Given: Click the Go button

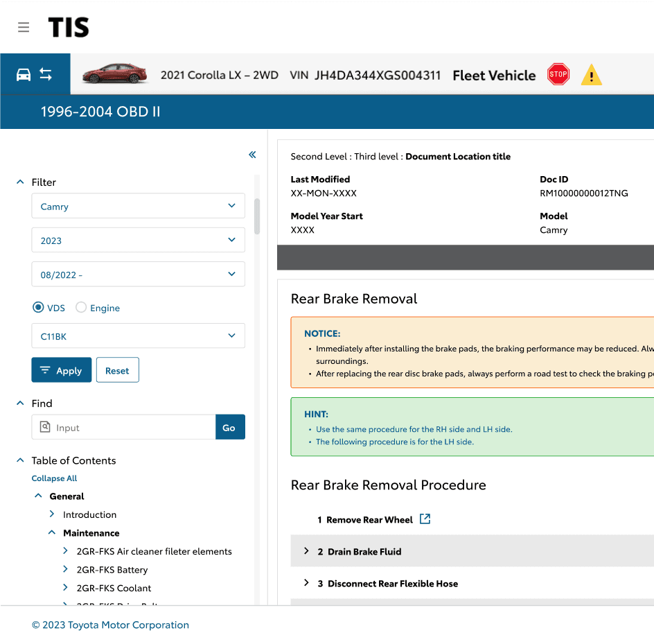Looking at the screenshot, I should [x=230, y=427].
